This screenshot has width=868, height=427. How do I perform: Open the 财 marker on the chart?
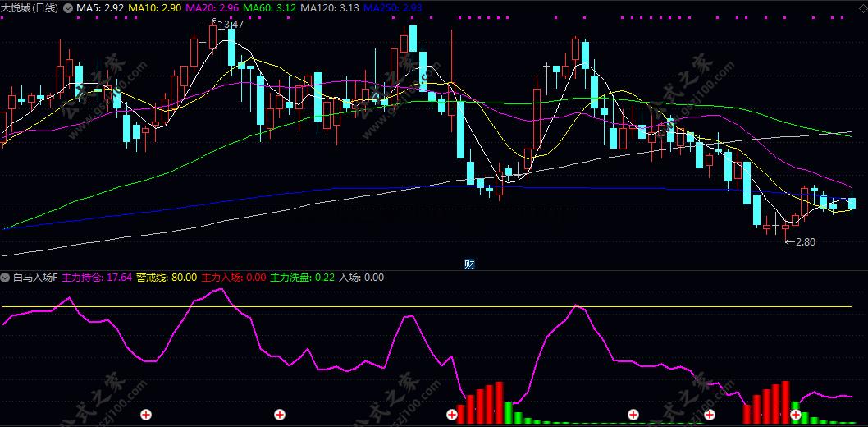469,264
